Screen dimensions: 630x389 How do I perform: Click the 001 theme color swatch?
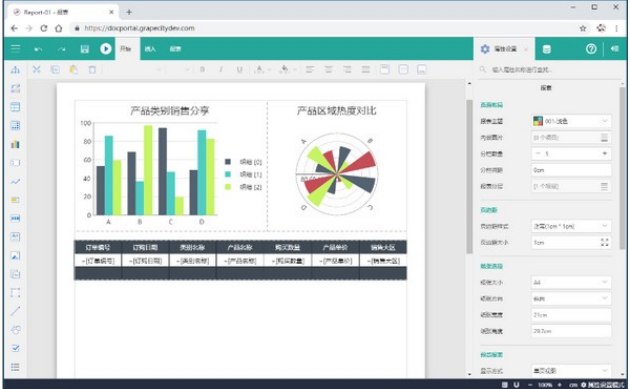tap(538, 121)
